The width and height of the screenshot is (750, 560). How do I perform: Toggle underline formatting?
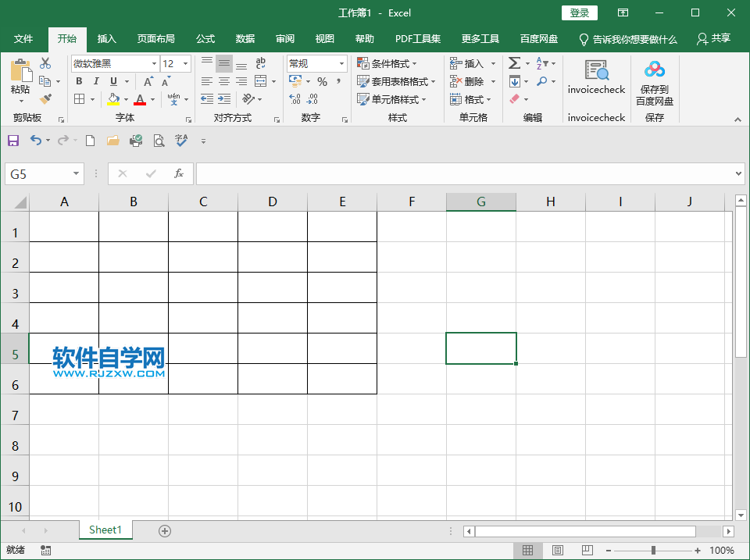[x=112, y=81]
